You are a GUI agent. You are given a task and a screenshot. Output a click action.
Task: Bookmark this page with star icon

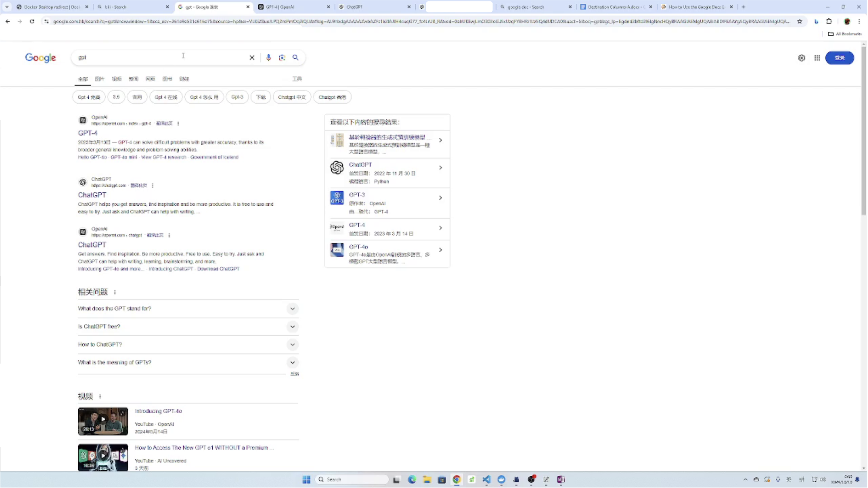tap(800, 21)
